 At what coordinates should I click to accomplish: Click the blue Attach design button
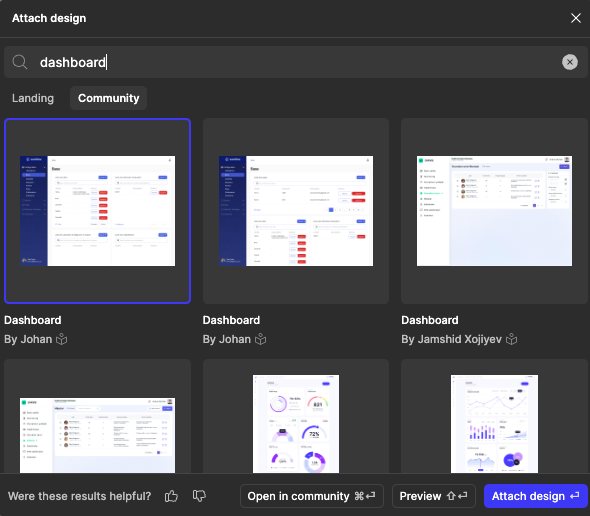click(x=535, y=496)
